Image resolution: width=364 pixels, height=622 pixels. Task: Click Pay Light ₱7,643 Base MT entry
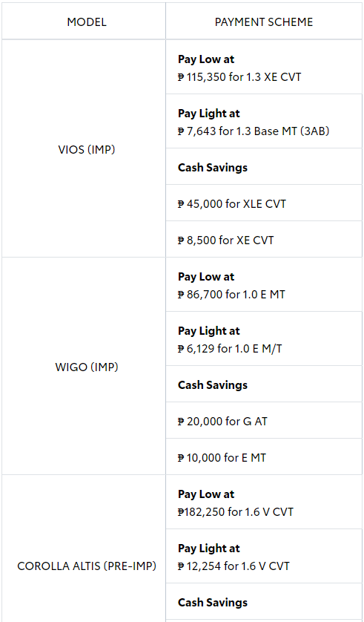tap(264, 121)
